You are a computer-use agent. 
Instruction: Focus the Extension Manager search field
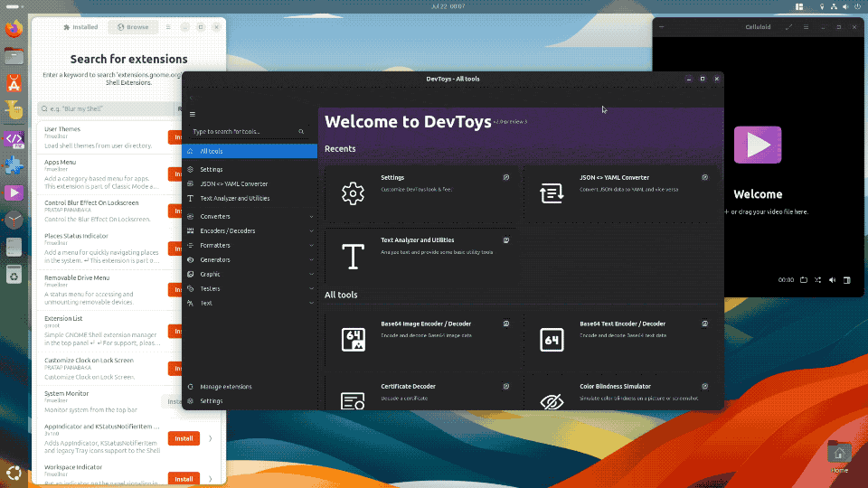coord(107,109)
